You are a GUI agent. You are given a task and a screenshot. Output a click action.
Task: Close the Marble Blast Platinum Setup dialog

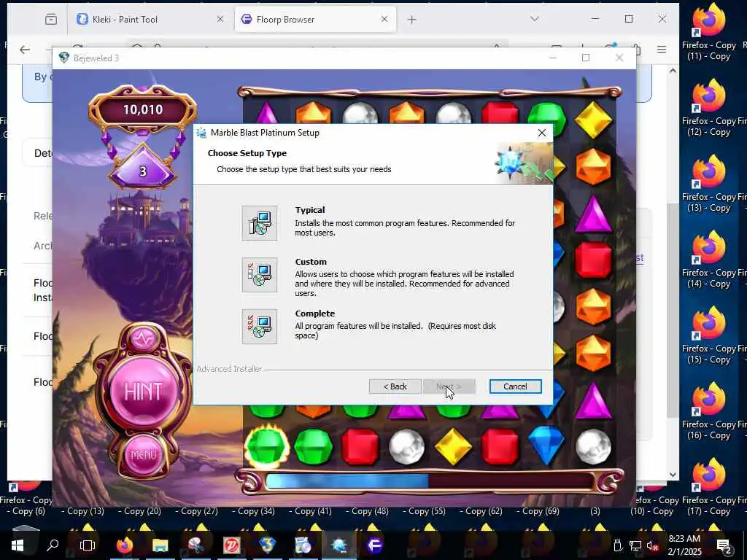(542, 133)
